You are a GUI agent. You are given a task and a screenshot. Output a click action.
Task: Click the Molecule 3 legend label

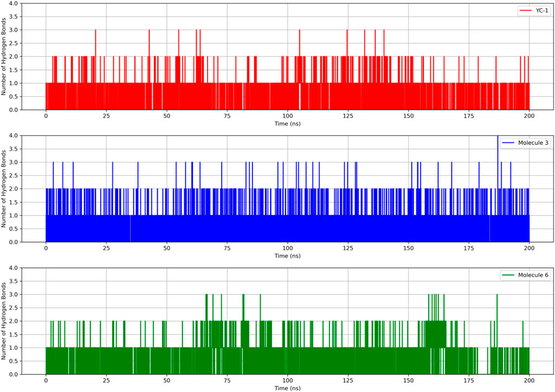tap(533, 143)
